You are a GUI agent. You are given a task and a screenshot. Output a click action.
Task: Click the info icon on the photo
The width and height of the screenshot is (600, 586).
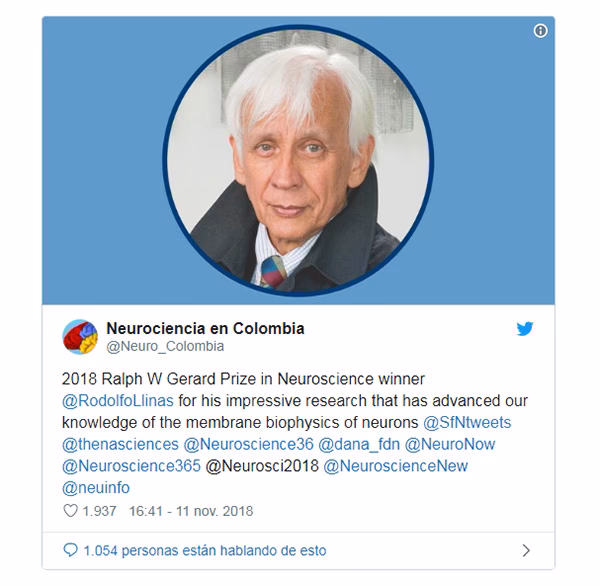click(540, 31)
